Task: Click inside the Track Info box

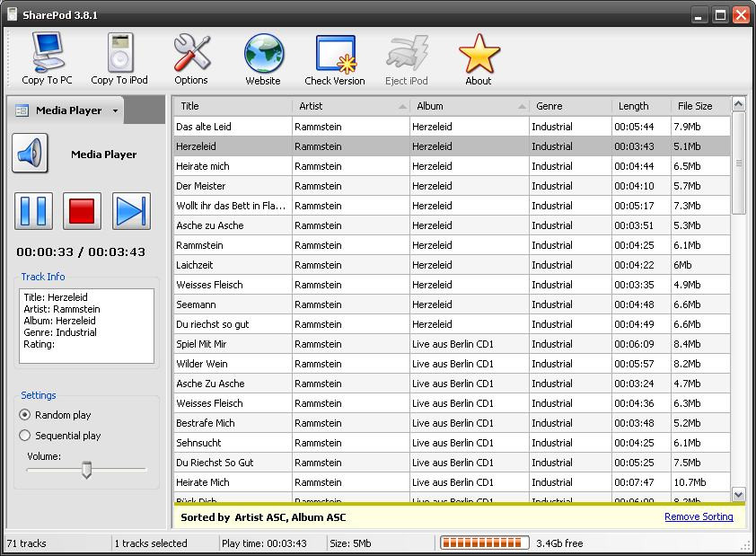Action: pos(87,326)
